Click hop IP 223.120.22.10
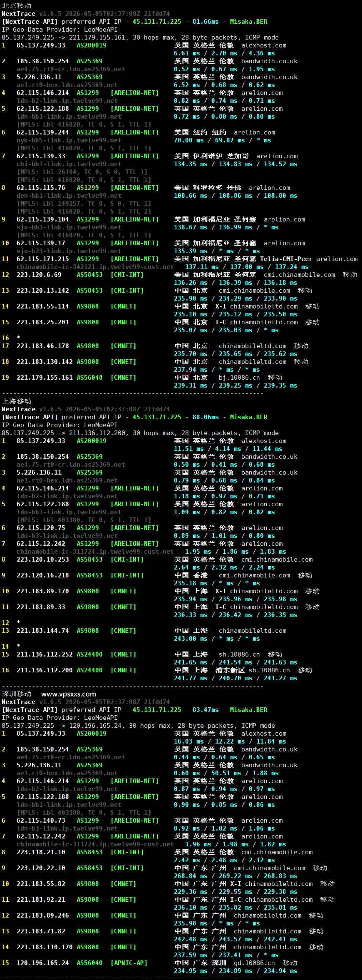Screen dimensions: 362x980 click(x=41, y=868)
